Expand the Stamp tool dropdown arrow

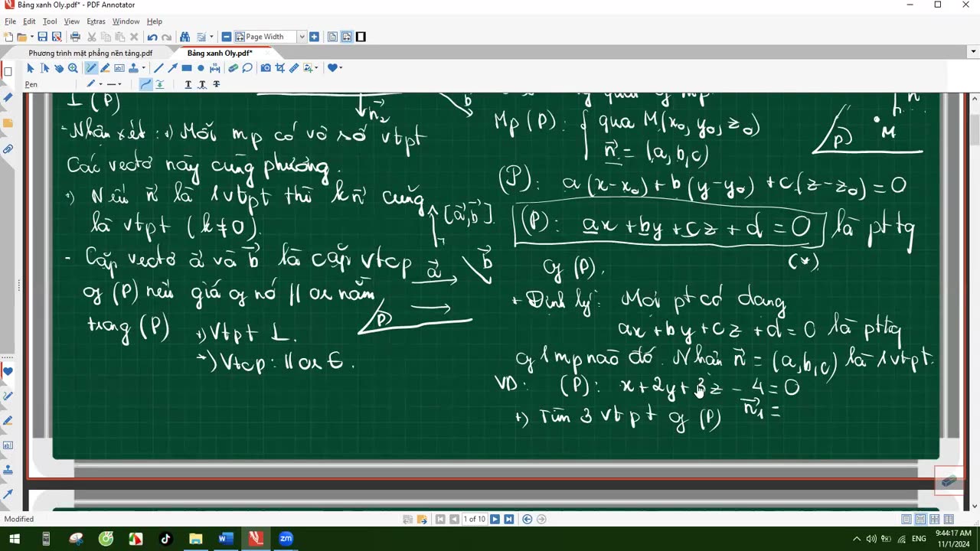tap(143, 68)
